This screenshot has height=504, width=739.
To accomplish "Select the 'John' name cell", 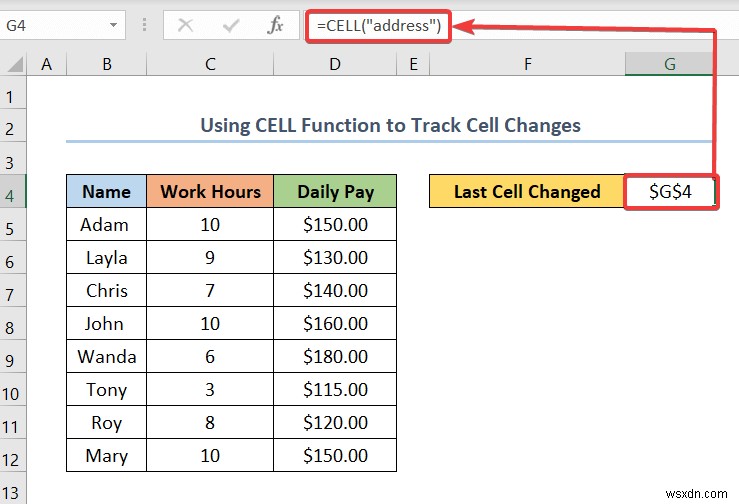I will point(107,323).
